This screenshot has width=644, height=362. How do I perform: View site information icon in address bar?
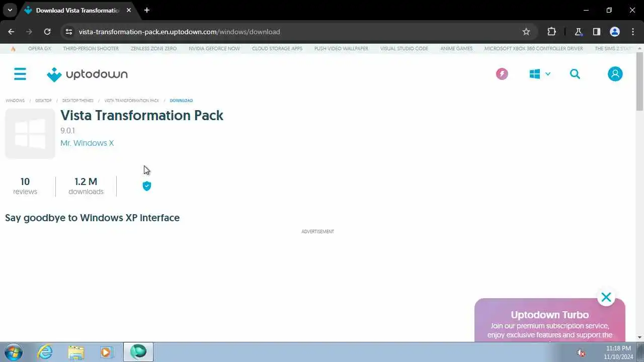(69, 32)
